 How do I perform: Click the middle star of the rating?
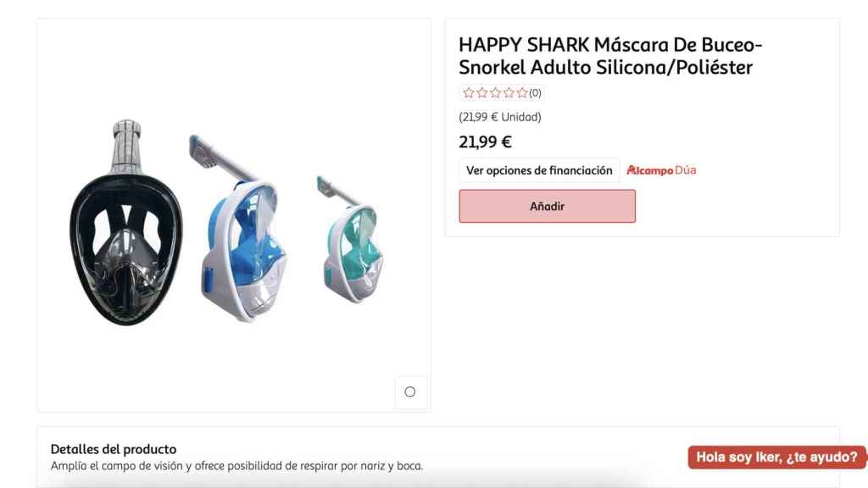click(x=496, y=92)
